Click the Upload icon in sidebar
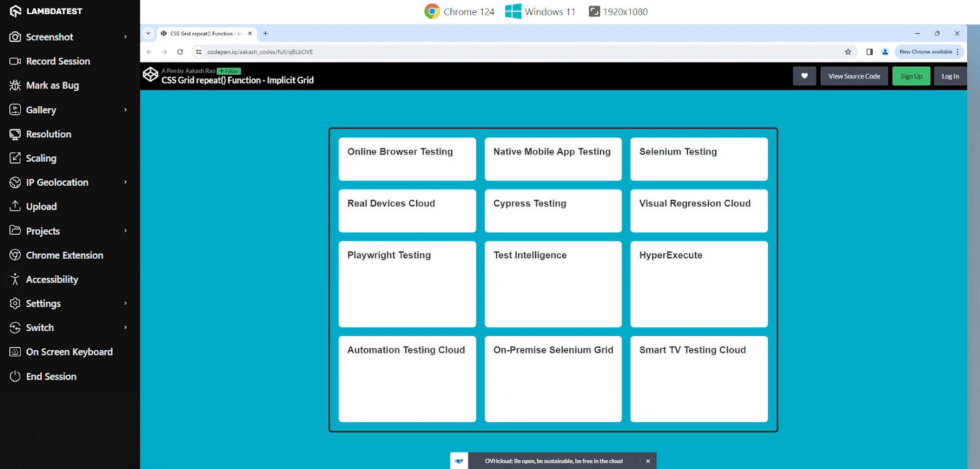 15,206
